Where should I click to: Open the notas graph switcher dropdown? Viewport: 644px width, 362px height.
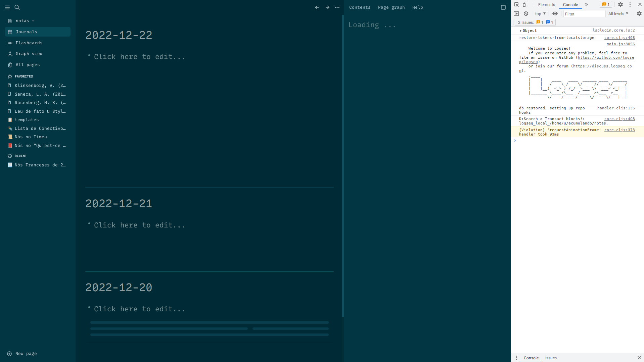point(23,20)
